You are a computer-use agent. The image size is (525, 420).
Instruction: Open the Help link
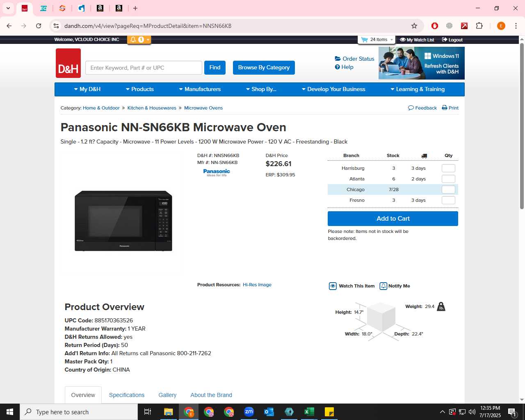point(344,67)
